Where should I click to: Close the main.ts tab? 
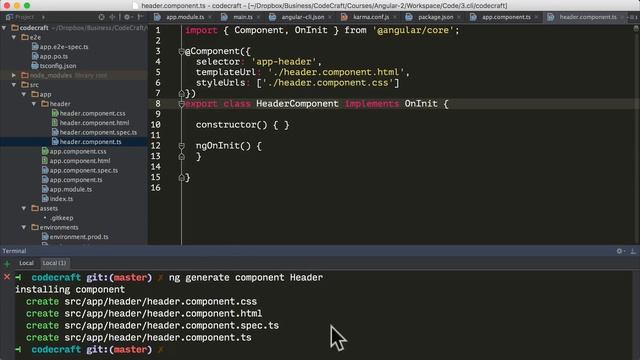coord(258,17)
